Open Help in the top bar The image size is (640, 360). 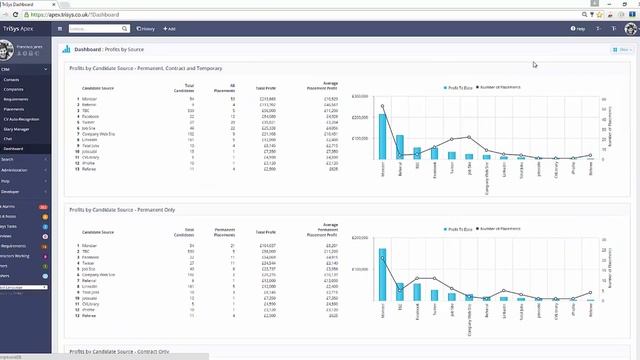click(578, 29)
